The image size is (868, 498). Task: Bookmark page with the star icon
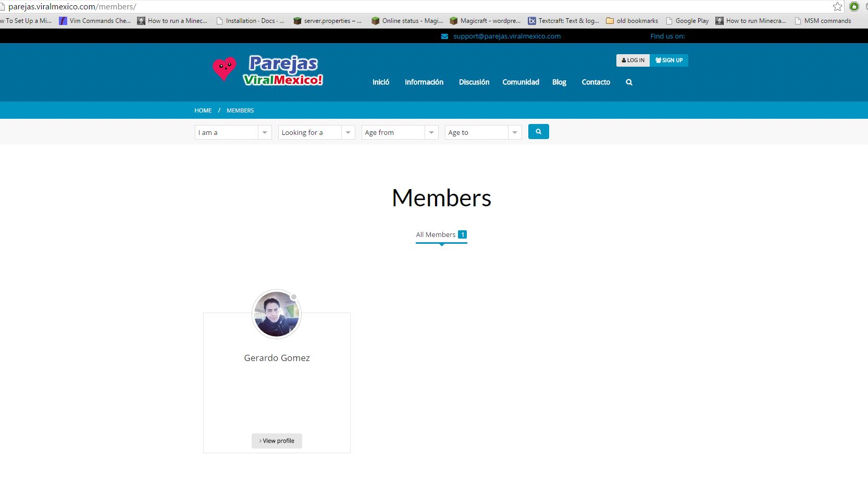coord(837,7)
